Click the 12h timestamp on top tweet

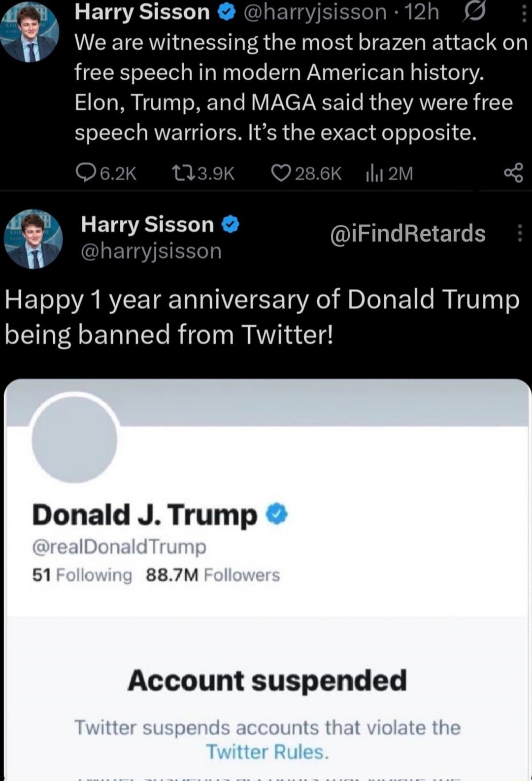click(423, 12)
